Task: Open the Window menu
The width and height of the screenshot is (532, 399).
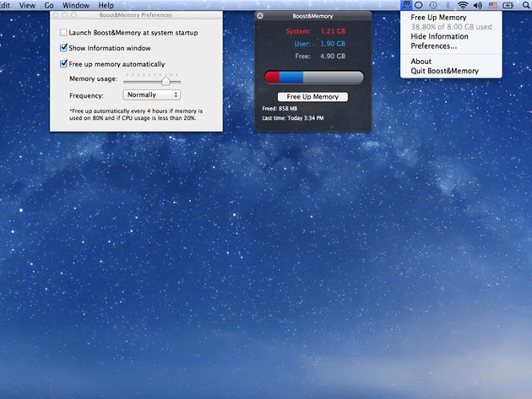Action: click(76, 5)
